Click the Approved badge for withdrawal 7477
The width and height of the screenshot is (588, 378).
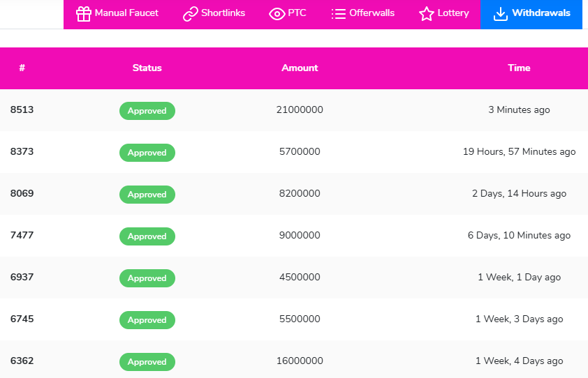point(147,236)
